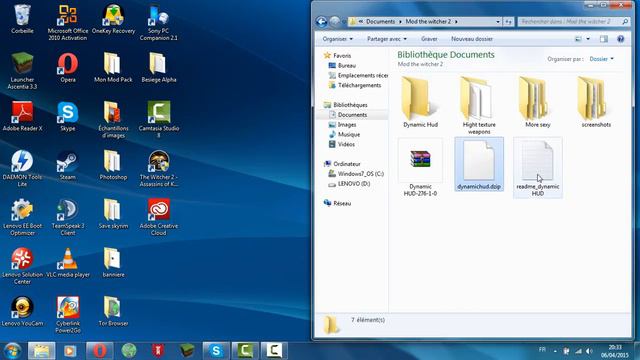
Task: Select Bibliothèques in the navigation pane
Action: 350,105
